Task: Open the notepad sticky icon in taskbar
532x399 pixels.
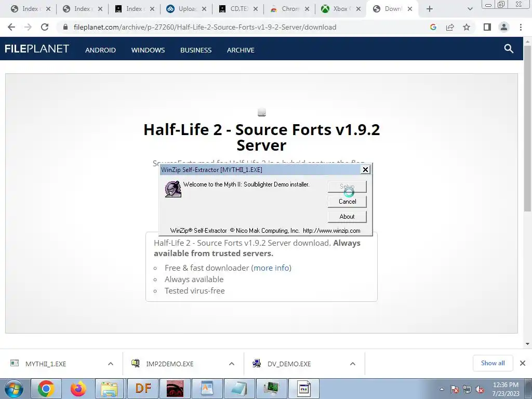Action: click(x=239, y=389)
